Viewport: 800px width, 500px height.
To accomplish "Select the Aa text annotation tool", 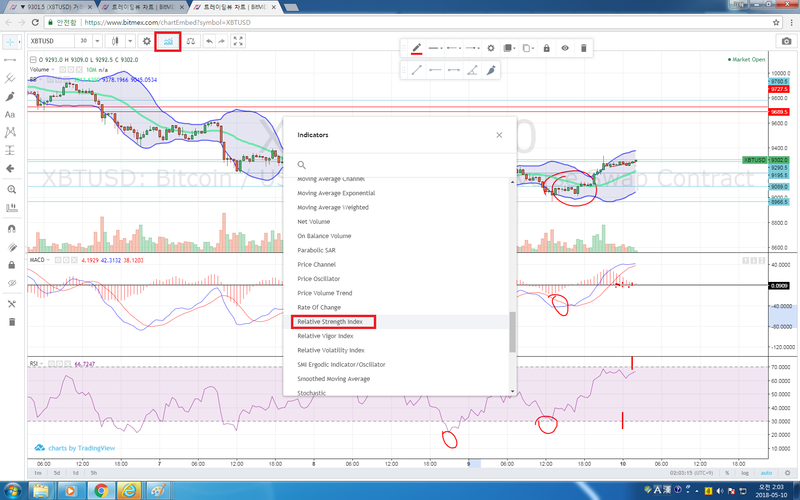I will (10, 114).
